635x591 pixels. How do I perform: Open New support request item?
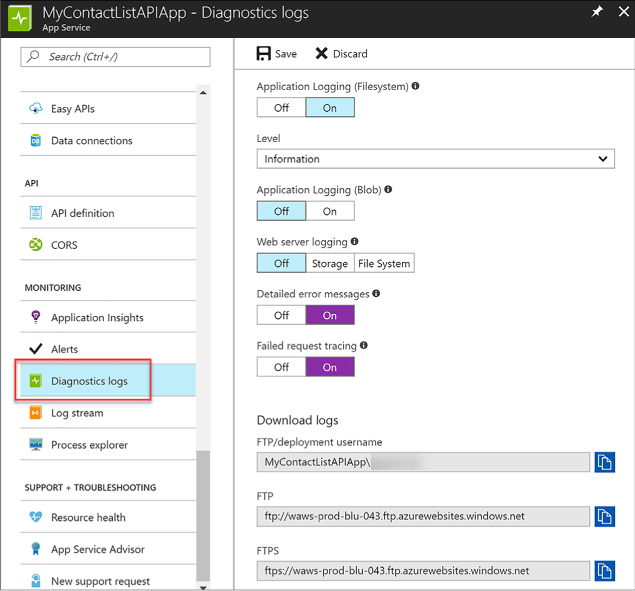pos(108,581)
